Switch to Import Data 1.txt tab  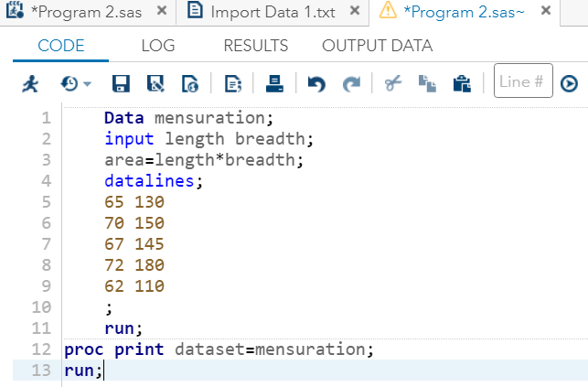[x=273, y=12]
